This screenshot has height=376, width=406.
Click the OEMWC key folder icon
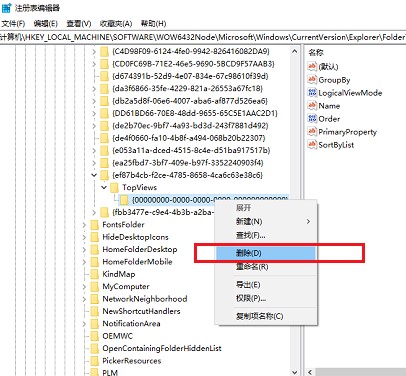95,336
